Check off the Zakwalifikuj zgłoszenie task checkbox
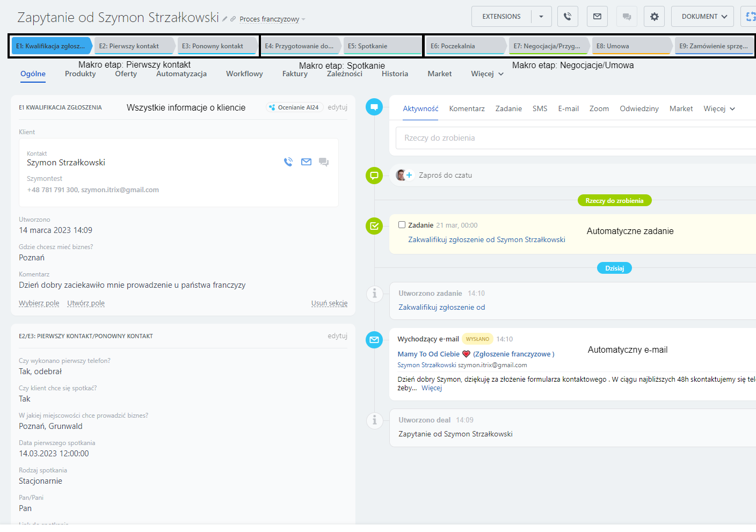Screen dimensions: 756x532 click(401, 225)
